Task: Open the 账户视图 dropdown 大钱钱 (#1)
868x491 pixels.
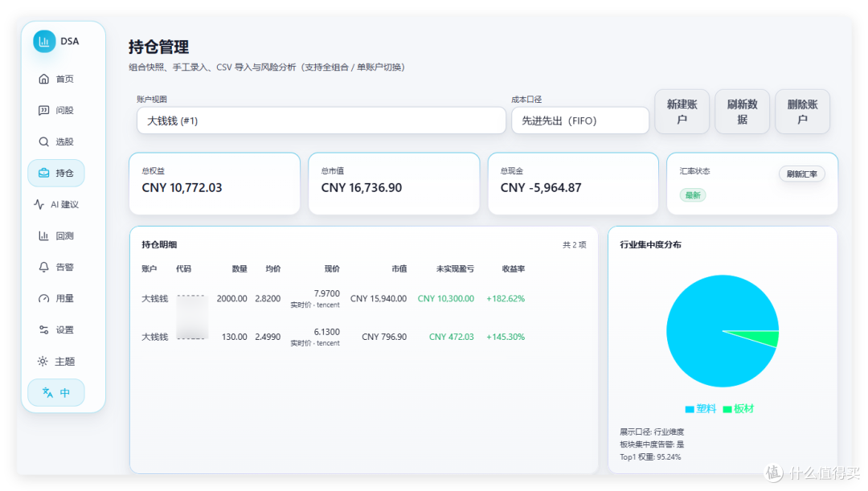Action: click(x=321, y=121)
